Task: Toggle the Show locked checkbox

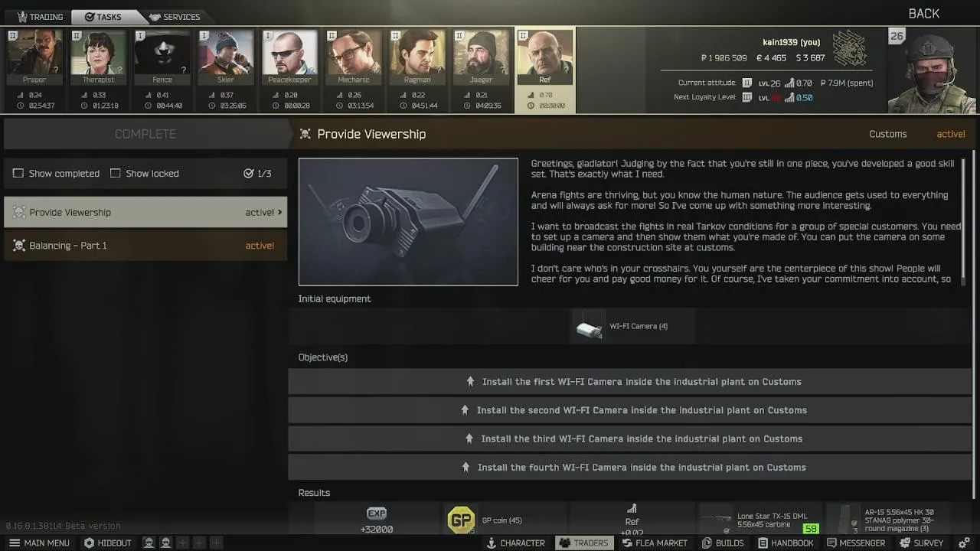Action: (116, 174)
